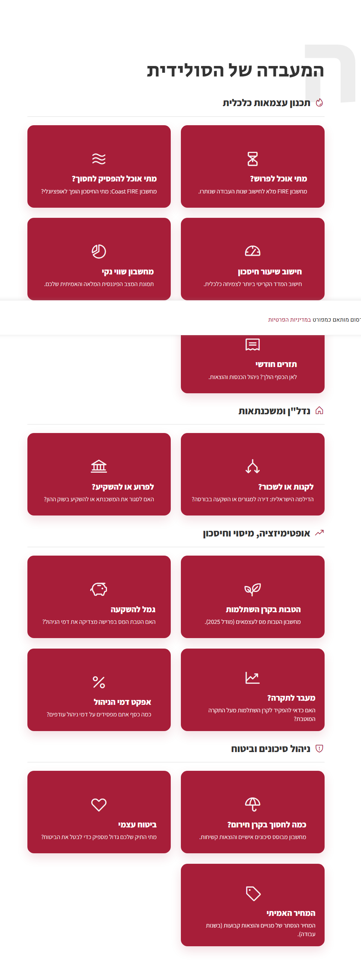Image resolution: width=361 pixels, height=980 pixels.
Task: Click the umbrella icon on emergency fund card
Action: (x=253, y=805)
